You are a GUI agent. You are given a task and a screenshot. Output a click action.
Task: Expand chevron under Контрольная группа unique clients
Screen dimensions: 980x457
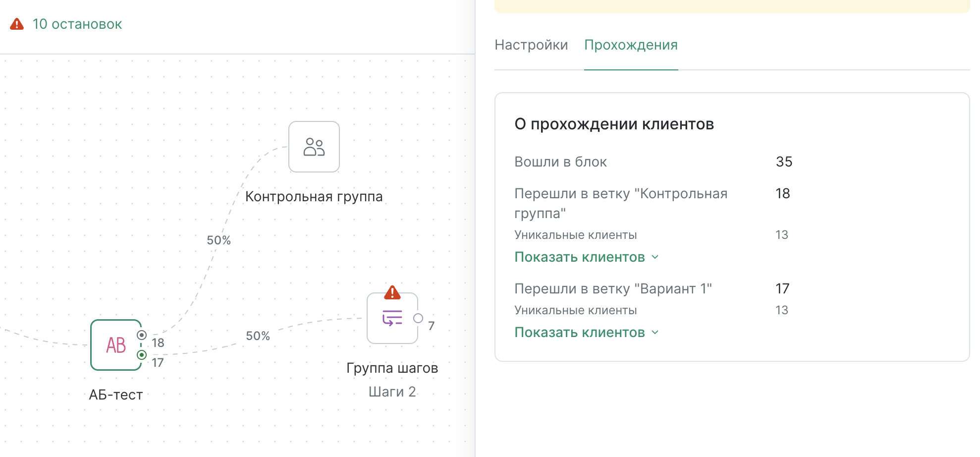[655, 257]
